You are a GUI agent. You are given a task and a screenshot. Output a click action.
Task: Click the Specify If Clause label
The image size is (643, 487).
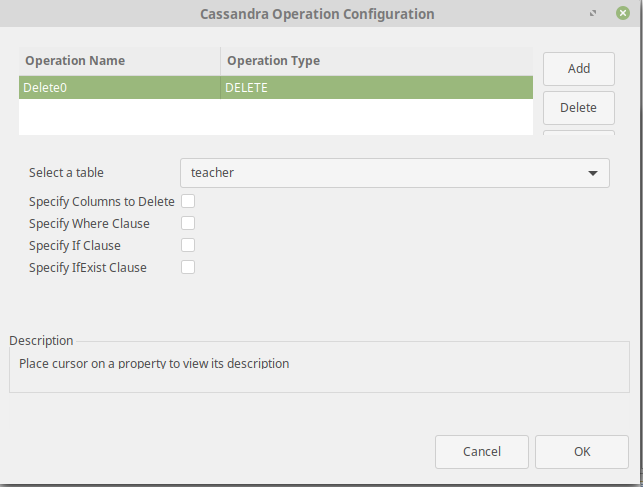pos(75,246)
